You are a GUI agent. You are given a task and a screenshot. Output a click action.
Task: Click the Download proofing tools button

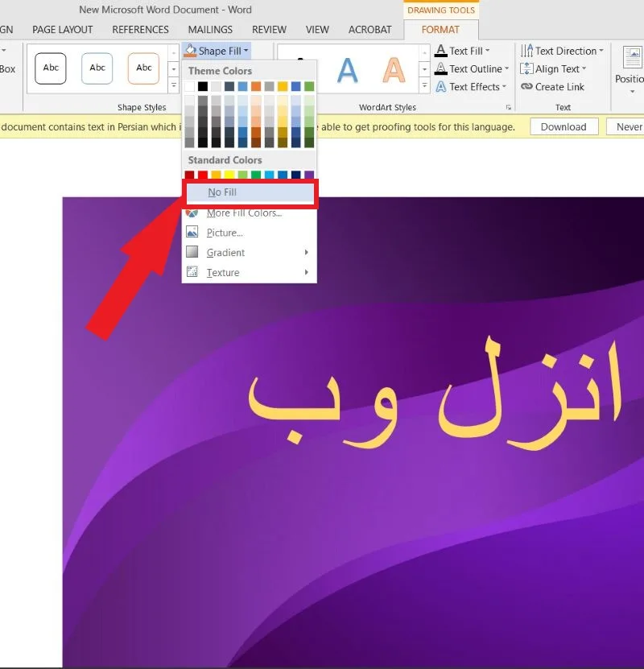(x=563, y=126)
